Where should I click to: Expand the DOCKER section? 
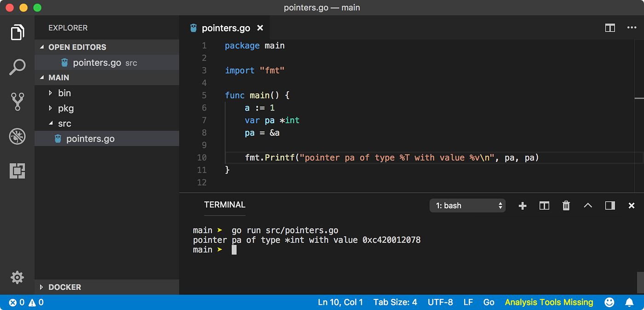pos(107,287)
